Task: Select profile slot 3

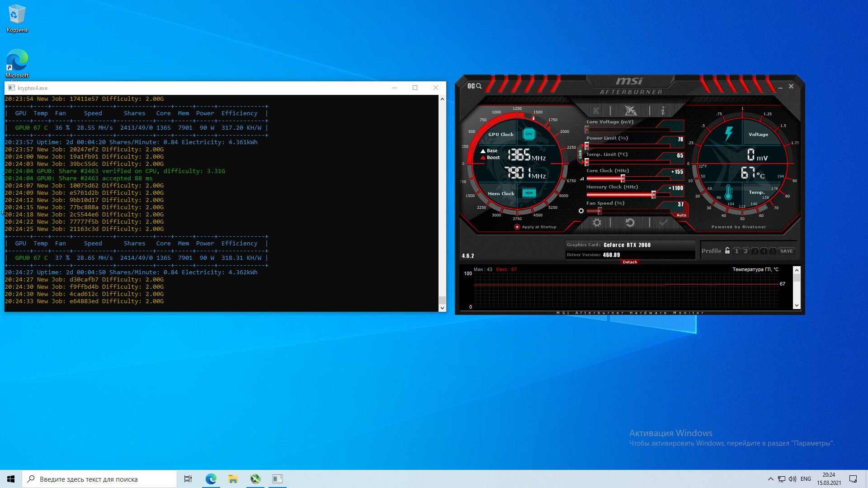Action: [755, 251]
